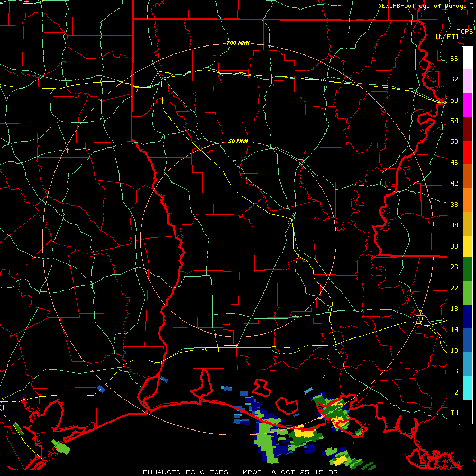Click the legend value "58"
476x476 pixels.
coord(454,100)
